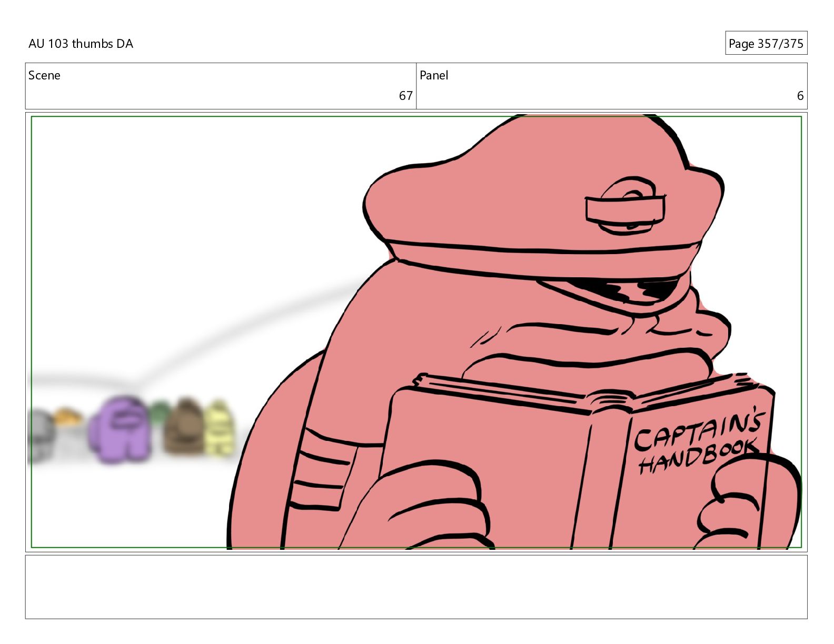Click the 'Page 357/375' page indicator
Viewport: 834px width, 644px height.
pyautogui.click(x=766, y=44)
